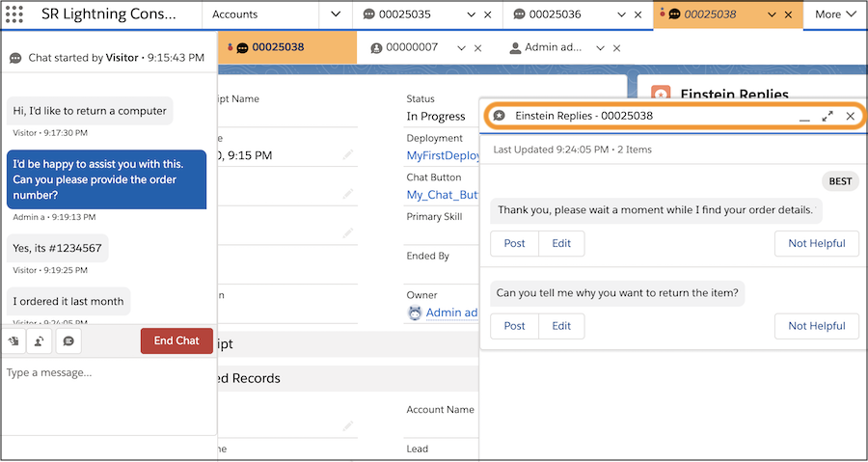Click the suggested reply 'Can you tell me why you want to return'
This screenshot has width=868, height=462.
point(618,292)
